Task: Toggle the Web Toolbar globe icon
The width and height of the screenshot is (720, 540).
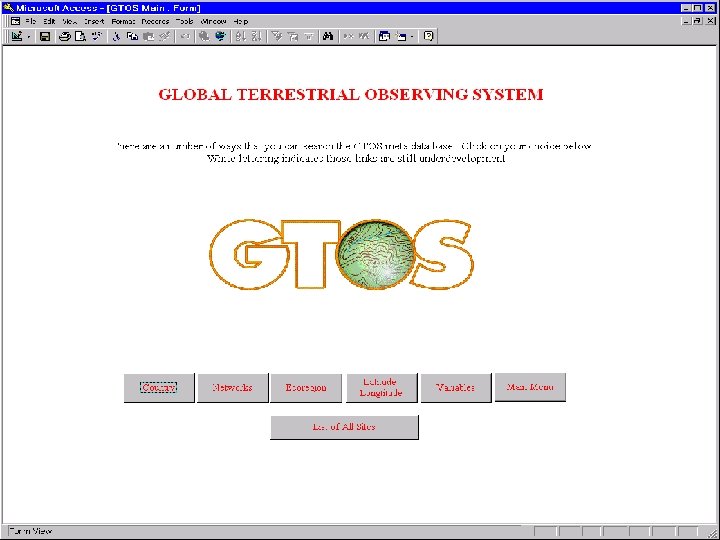Action: coord(220,36)
